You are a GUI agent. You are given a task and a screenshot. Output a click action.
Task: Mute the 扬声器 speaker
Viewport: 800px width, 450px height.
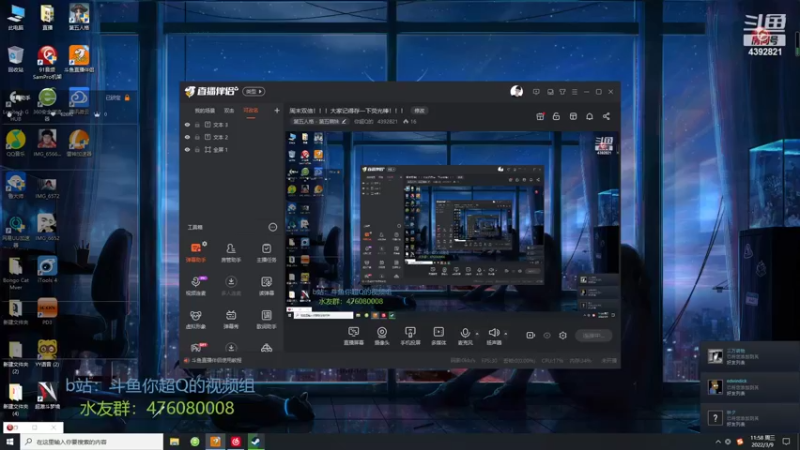pyautogui.click(x=493, y=336)
